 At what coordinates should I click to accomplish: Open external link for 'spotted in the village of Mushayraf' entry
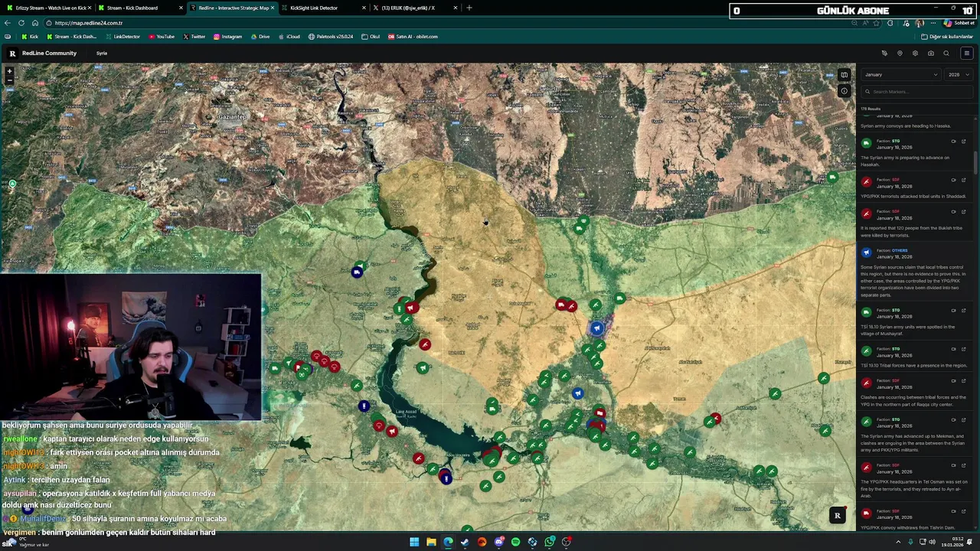pos(964,311)
